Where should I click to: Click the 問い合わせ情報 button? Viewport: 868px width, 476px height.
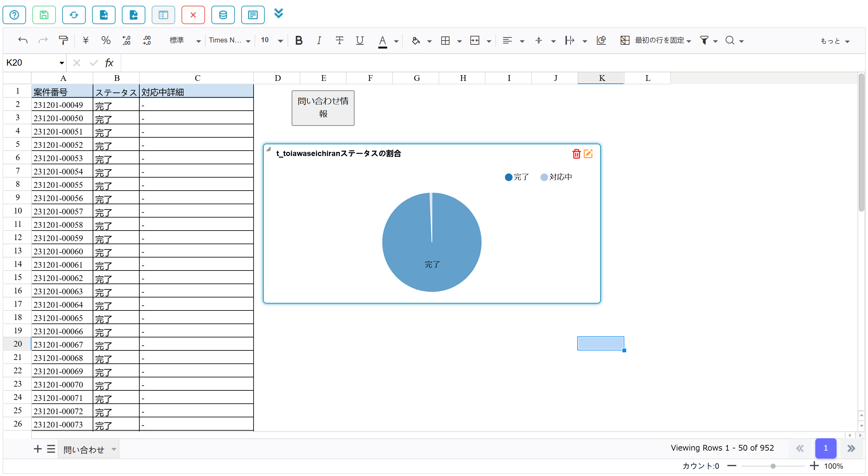click(323, 108)
